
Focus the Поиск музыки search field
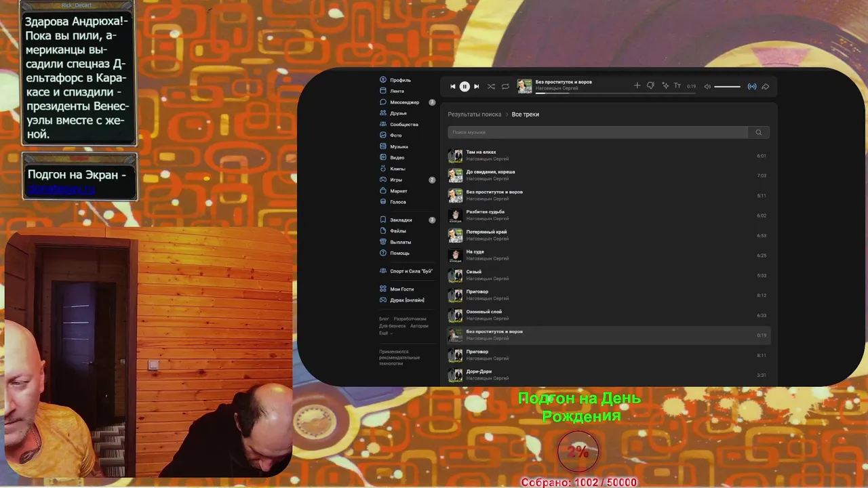point(597,132)
